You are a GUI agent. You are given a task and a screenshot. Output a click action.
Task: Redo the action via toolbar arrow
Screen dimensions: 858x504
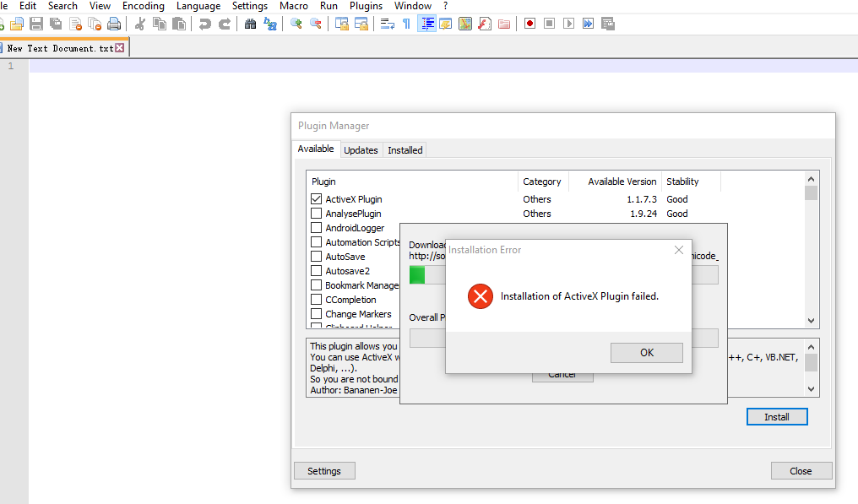[x=225, y=24]
